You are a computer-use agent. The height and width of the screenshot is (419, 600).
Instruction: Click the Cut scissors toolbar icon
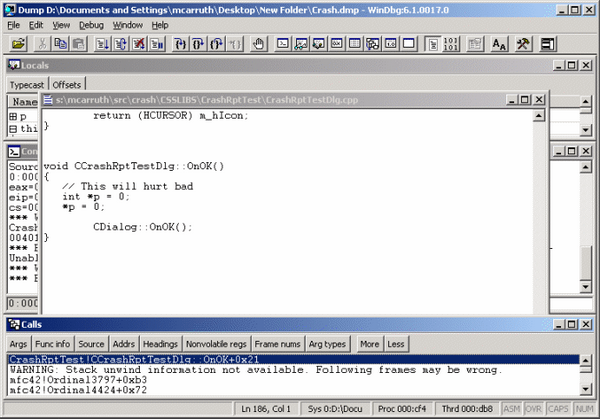[42, 44]
